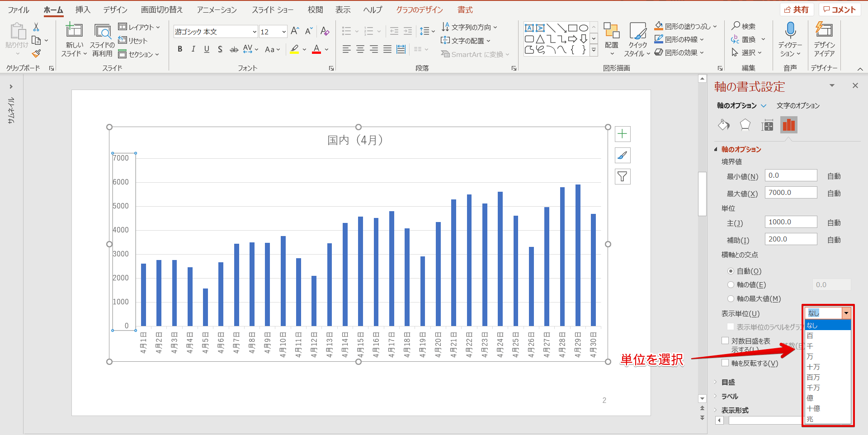This screenshot has width=868, height=435.
Task: Toggle Underline formatting
Action: (207, 49)
